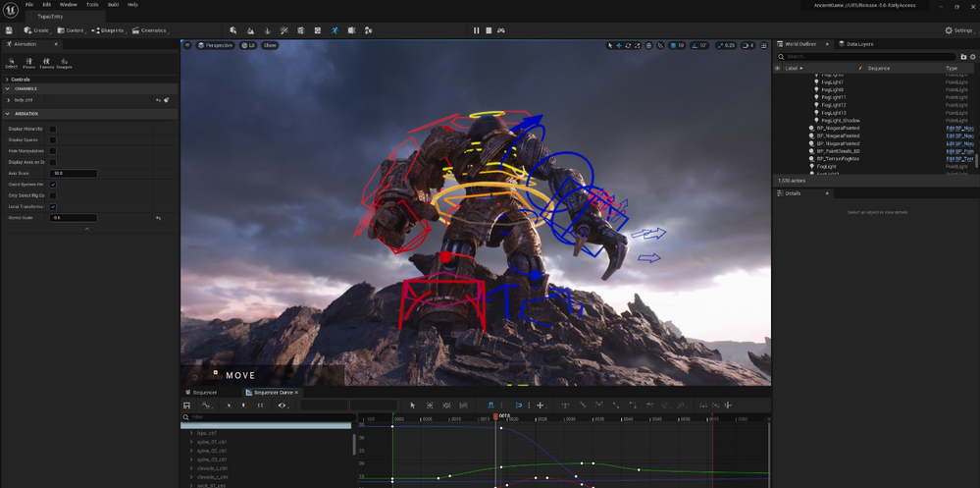The width and height of the screenshot is (980, 488).
Task: Click curve editor tree vertical scrollbar
Action: click(x=354, y=444)
